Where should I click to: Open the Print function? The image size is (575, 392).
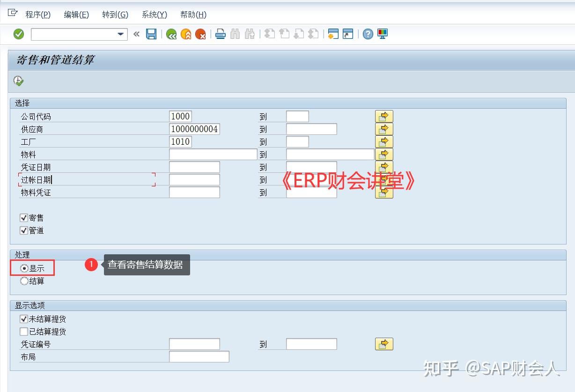click(220, 34)
